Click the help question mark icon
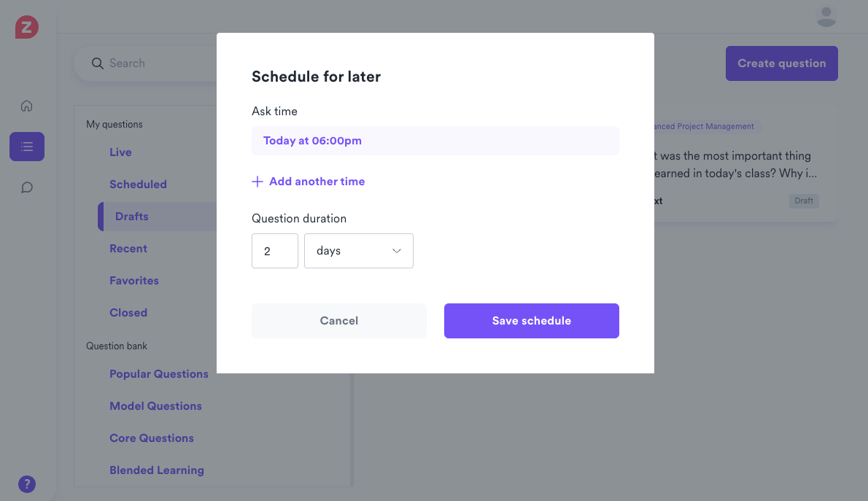The image size is (868, 501). pos(27,483)
